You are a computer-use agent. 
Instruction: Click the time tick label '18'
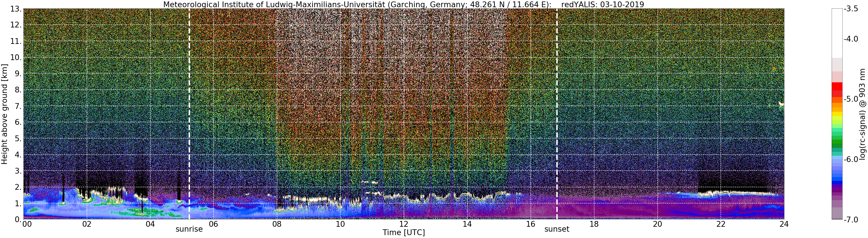tap(594, 224)
